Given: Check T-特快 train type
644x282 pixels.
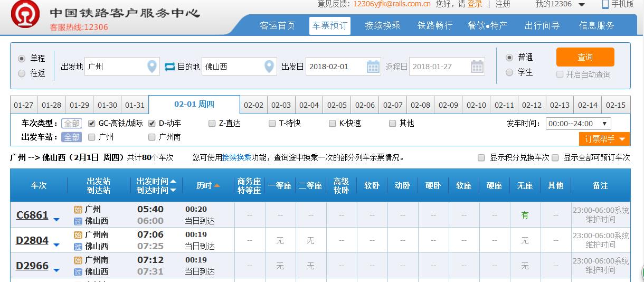Looking at the screenshot, I should (x=272, y=124).
